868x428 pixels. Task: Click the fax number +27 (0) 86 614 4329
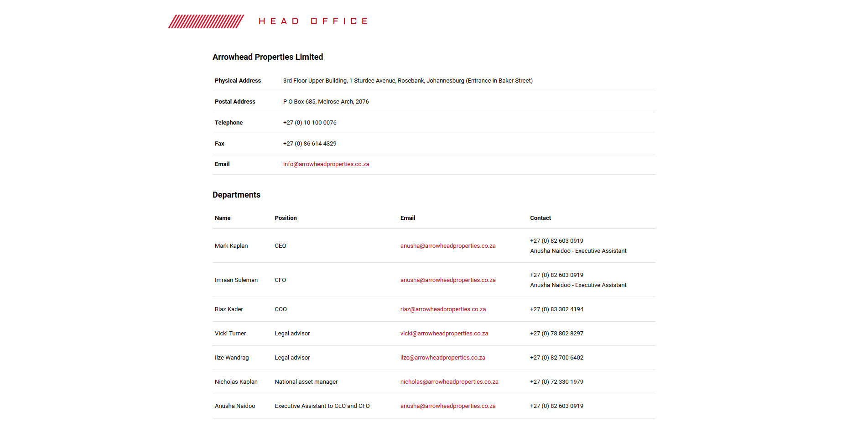click(309, 144)
